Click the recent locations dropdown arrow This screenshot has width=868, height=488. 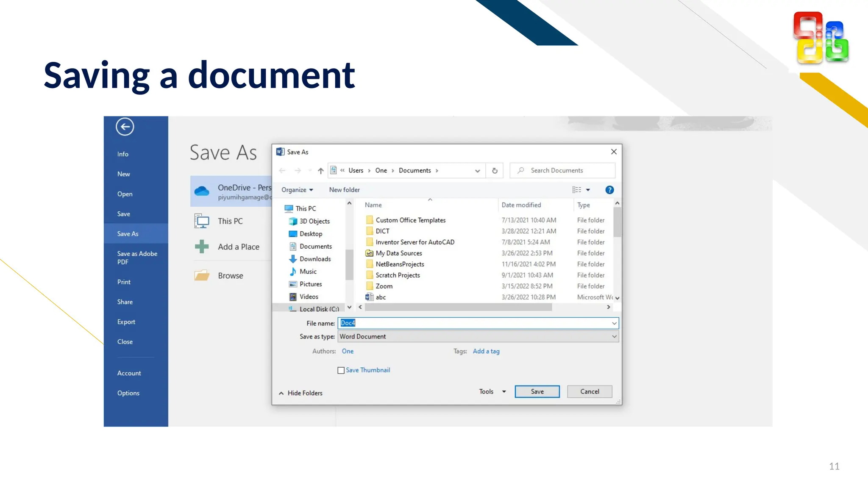[x=310, y=171]
